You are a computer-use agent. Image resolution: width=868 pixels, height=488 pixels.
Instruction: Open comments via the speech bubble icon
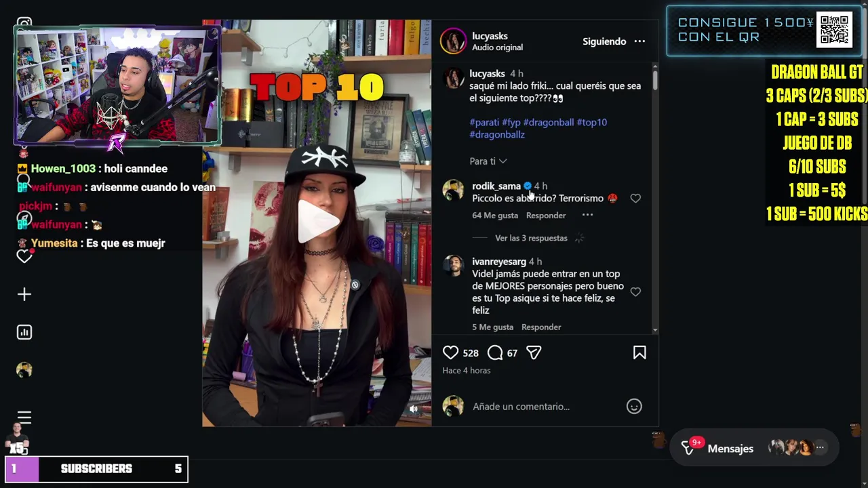click(495, 352)
